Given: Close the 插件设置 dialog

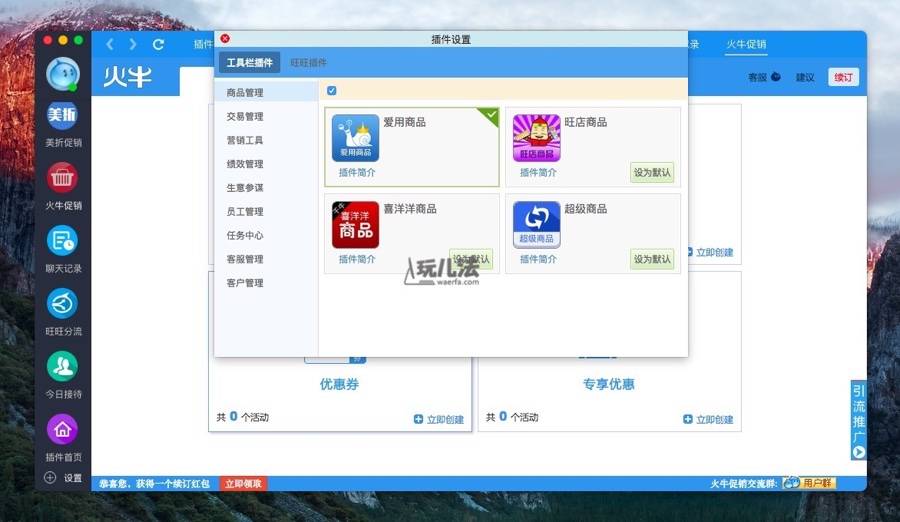Looking at the screenshot, I should tap(225, 38).
